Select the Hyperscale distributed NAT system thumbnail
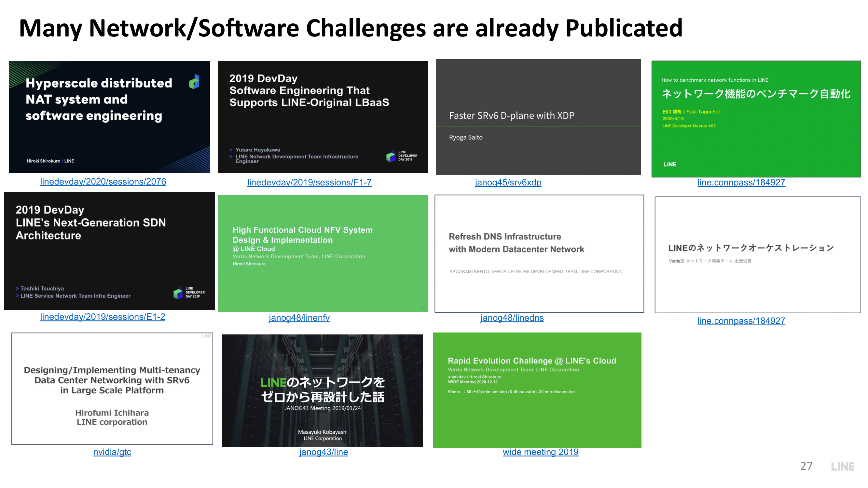Viewport: 868px width, 488px height. tap(109, 117)
